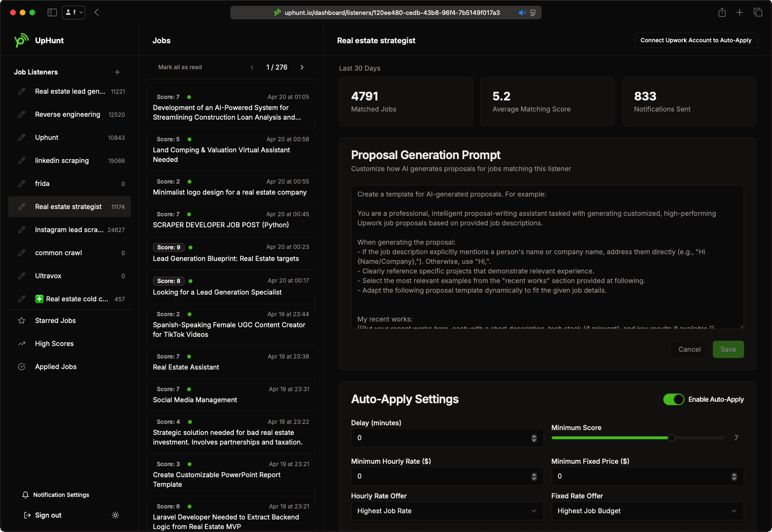772x532 pixels.
Task: Click pencil icon next to Uphunt listener
Action: point(22,137)
